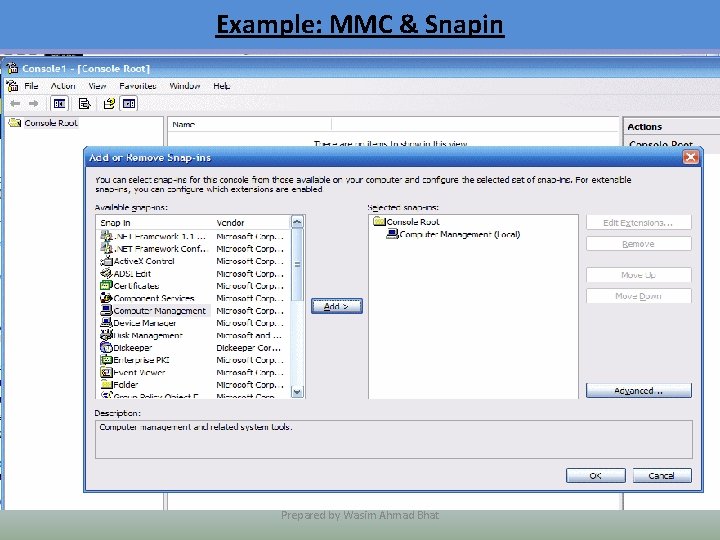
Task: Select the ADSI Edit snap-in icon
Action: [x=107, y=273]
